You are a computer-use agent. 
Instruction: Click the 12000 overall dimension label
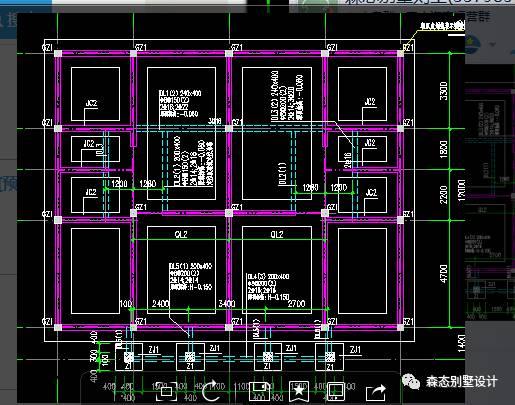tap(461, 190)
